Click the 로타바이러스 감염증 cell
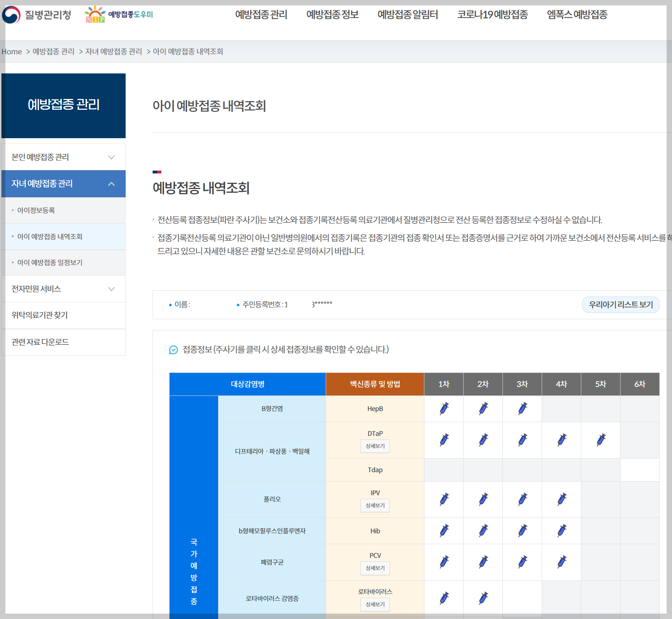This screenshot has width=672, height=619. pos(272,598)
